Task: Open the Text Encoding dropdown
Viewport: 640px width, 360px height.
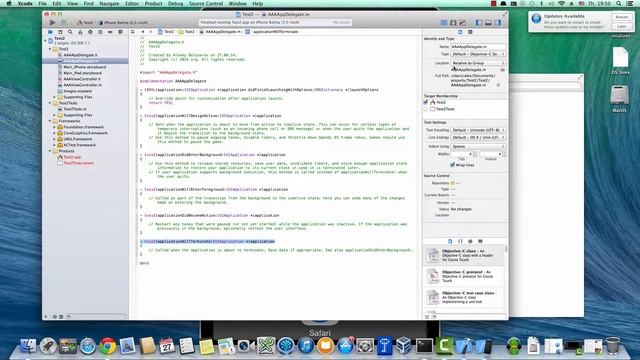Action: [478, 130]
